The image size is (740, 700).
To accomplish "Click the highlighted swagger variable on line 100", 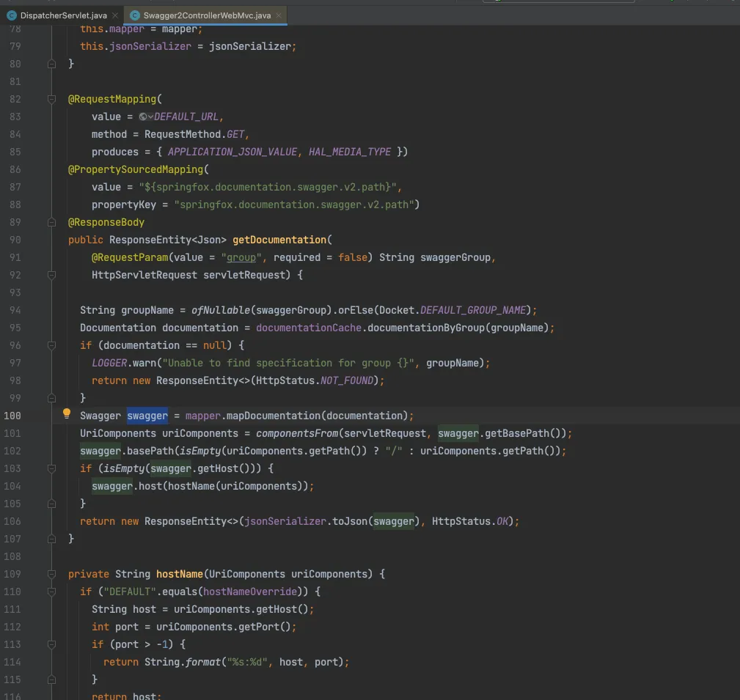I will point(147,416).
